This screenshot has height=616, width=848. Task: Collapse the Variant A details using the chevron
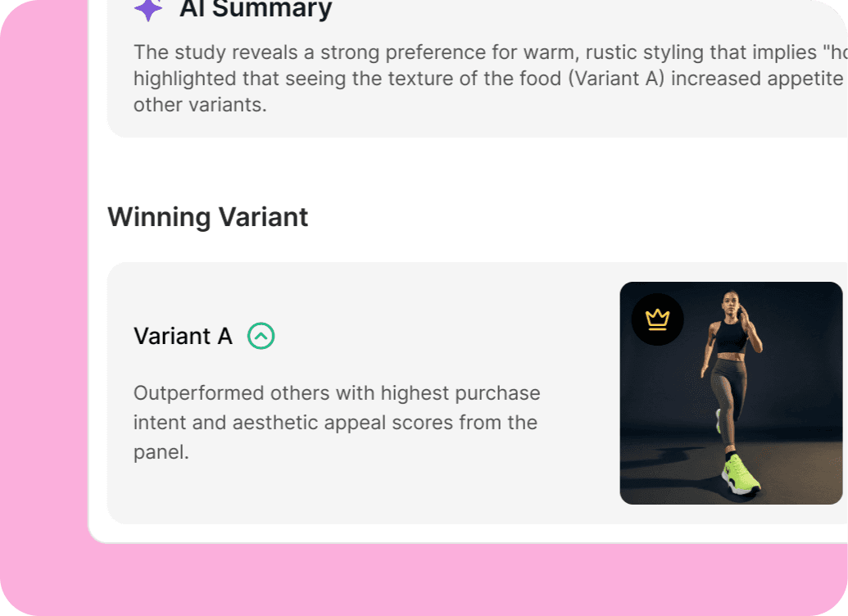pyautogui.click(x=261, y=336)
